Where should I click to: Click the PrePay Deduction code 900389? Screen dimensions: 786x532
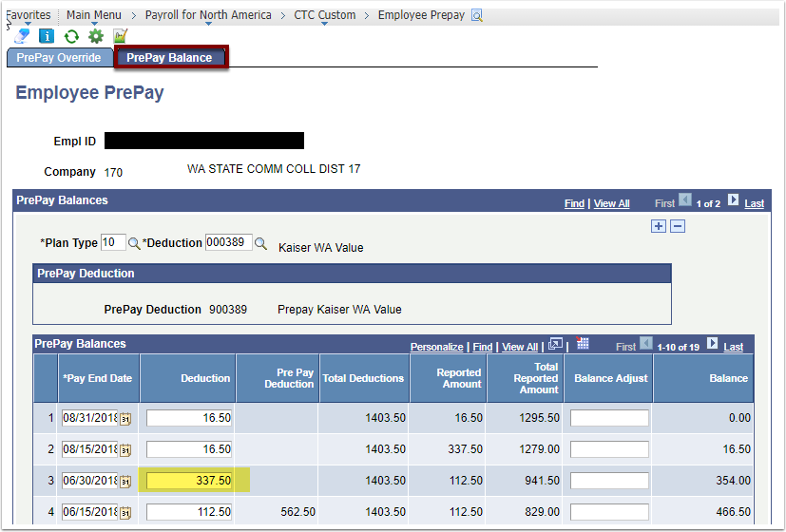(228, 310)
